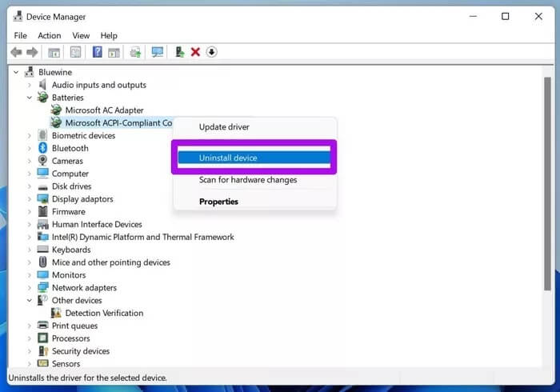This screenshot has width=560, height=392.
Task: Select the Sensors label
Action: (x=66, y=363)
